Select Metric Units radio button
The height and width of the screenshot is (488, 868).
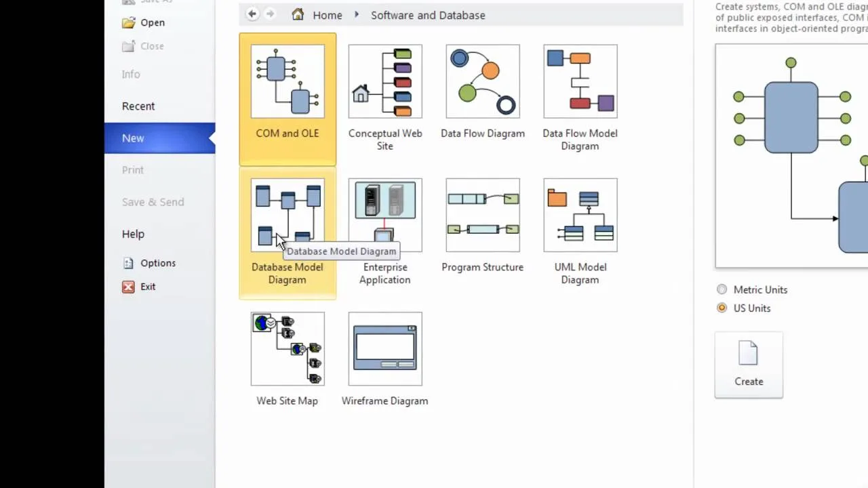pos(722,289)
